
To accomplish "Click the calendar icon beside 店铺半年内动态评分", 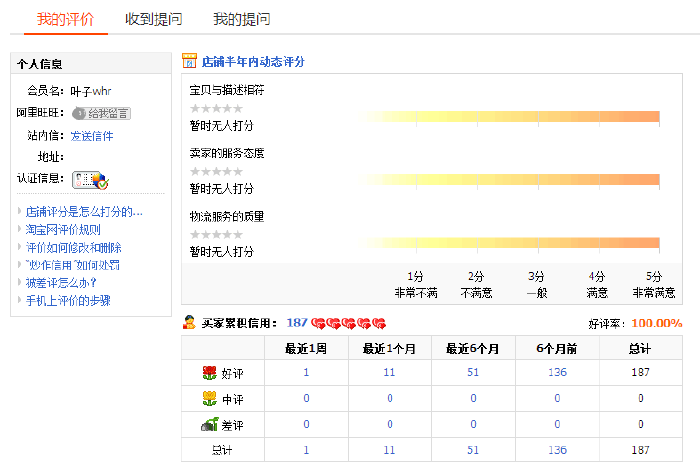I will pyautogui.click(x=190, y=61).
